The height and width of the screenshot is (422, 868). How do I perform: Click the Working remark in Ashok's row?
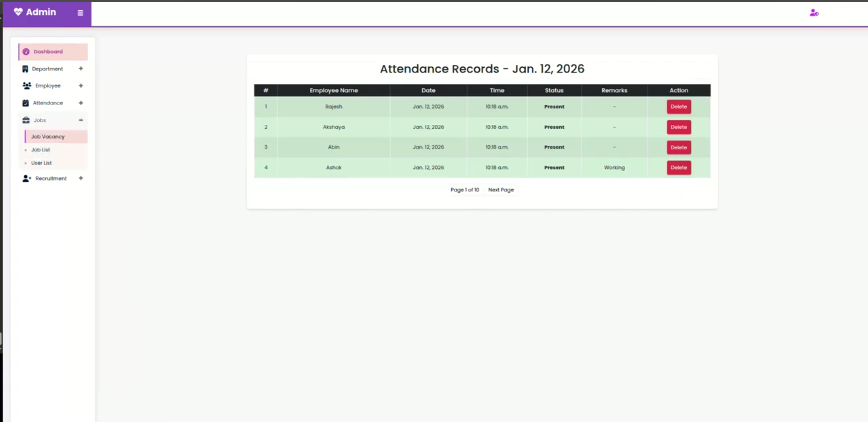click(614, 168)
